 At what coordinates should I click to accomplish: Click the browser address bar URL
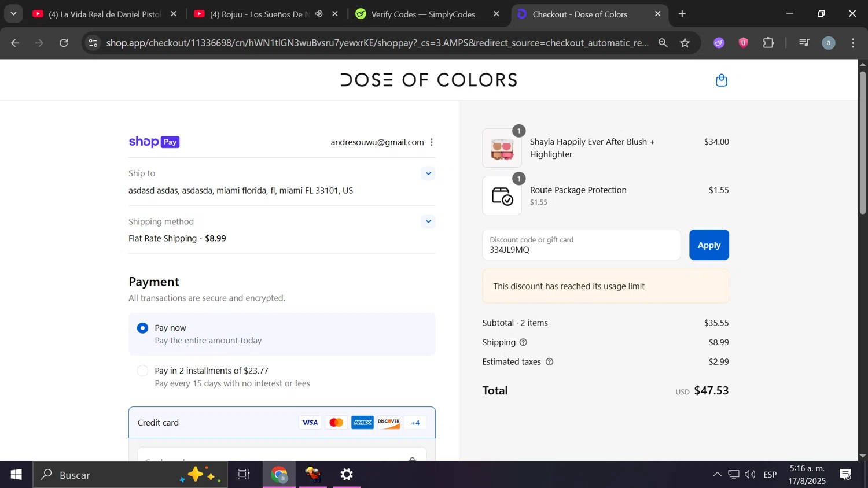(377, 43)
